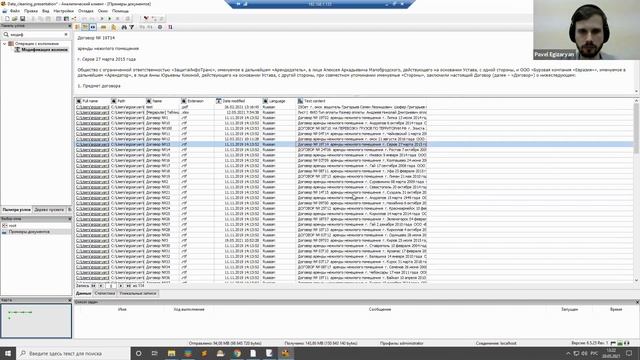Open Google Chrome from the taskbar

tap(237, 353)
